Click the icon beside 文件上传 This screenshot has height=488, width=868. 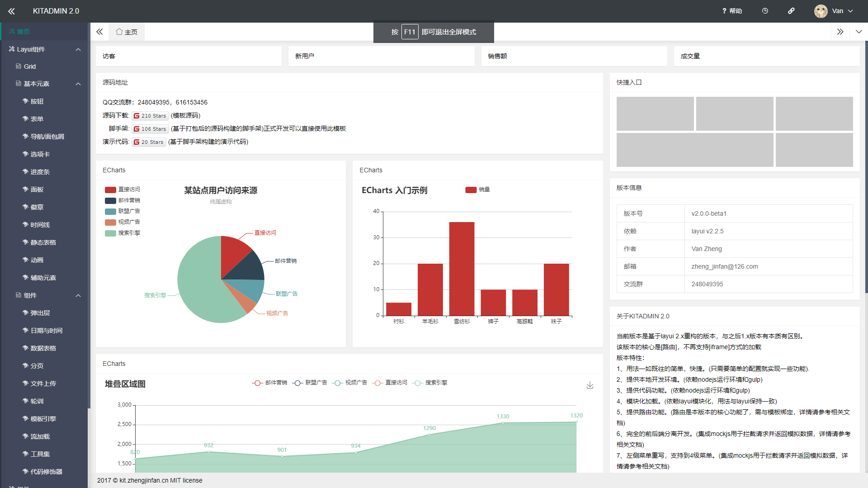click(25, 383)
